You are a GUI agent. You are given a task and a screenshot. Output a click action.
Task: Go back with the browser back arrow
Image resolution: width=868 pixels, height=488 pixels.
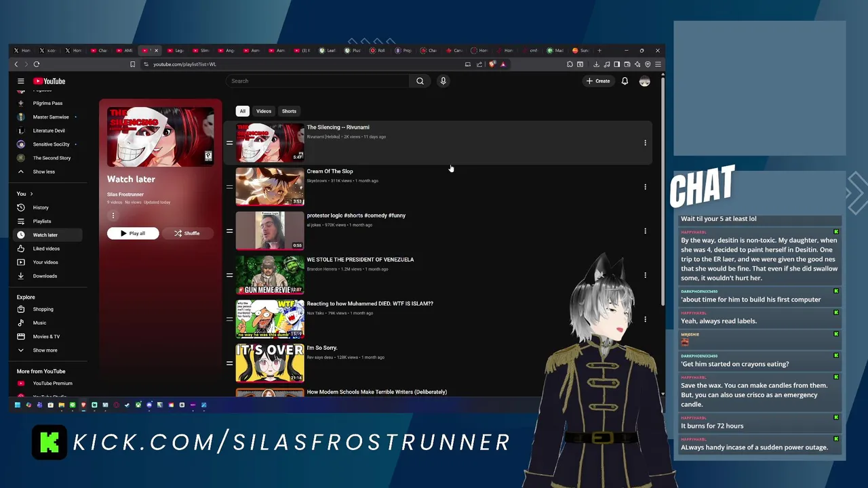click(x=16, y=64)
